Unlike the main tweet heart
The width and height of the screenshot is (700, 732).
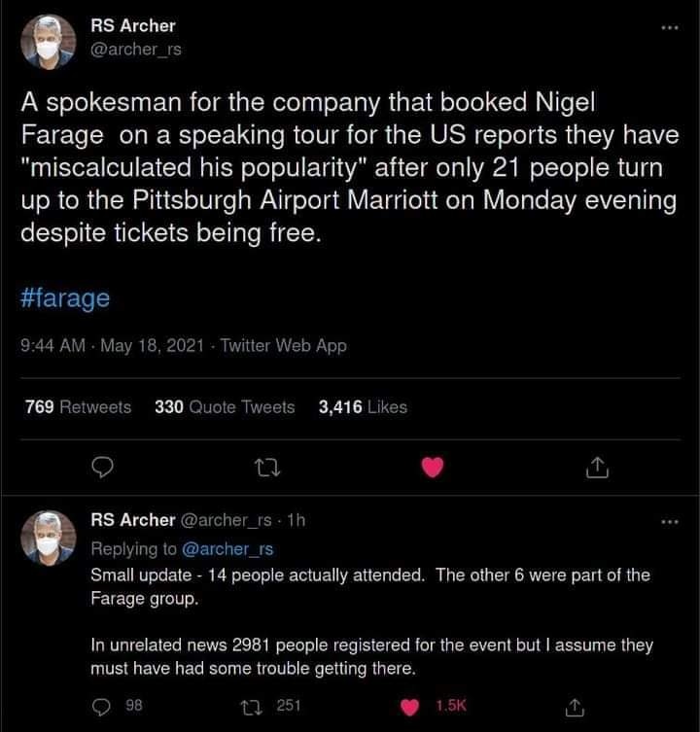point(433,470)
